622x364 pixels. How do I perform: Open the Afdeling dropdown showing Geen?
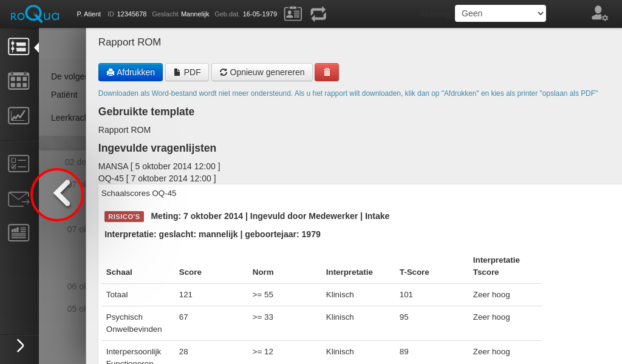click(500, 13)
